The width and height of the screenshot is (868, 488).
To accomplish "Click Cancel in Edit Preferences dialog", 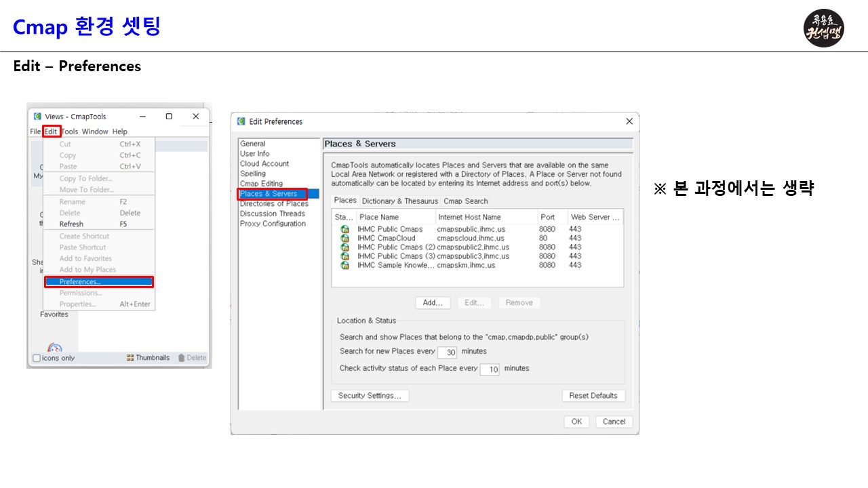I will [614, 422].
